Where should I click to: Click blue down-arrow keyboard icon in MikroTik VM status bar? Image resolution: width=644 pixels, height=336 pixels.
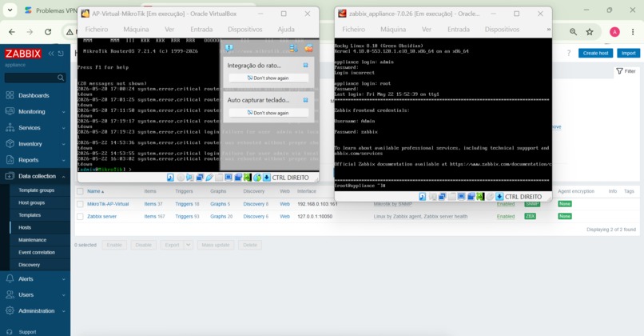[x=267, y=178]
